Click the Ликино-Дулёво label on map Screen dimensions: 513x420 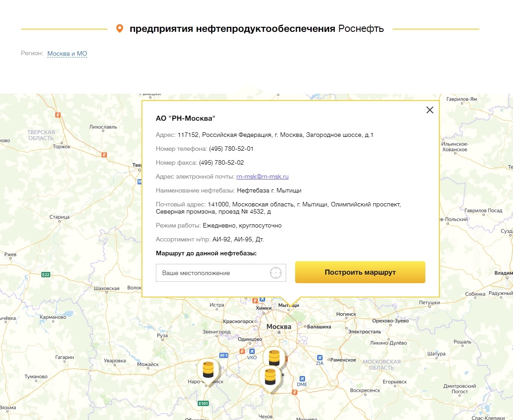pos(389,343)
